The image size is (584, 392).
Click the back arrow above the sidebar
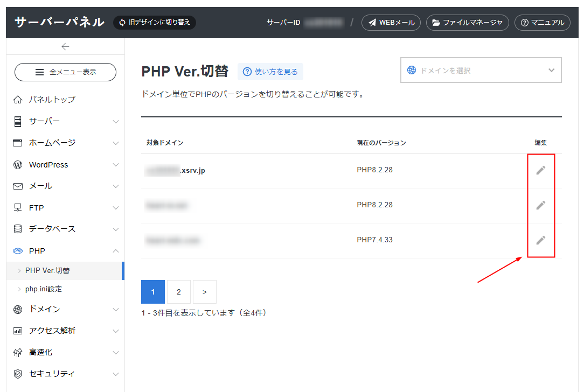(65, 46)
